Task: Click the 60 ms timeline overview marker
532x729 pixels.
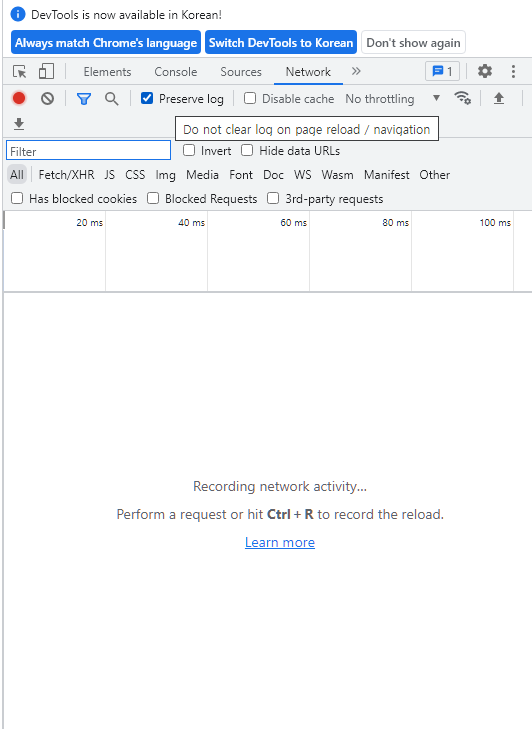Action: [293, 223]
